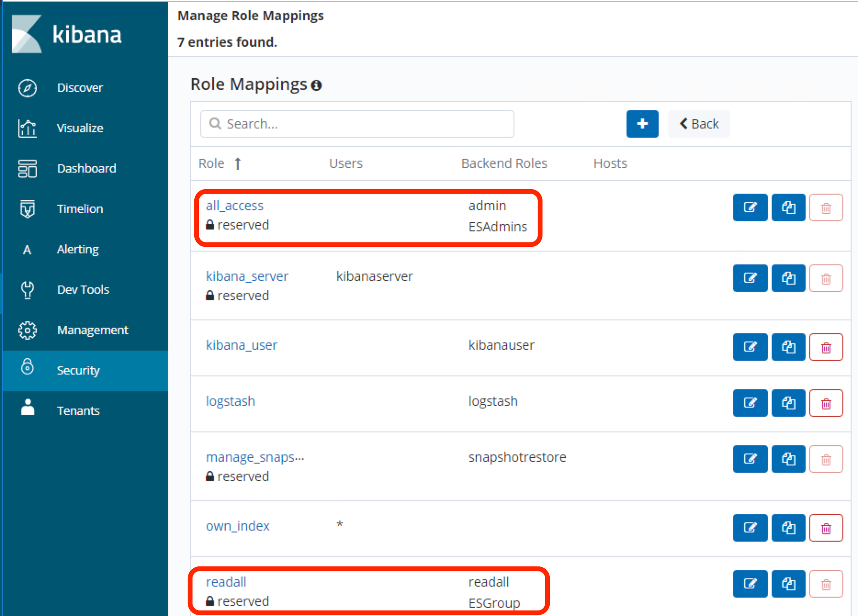Toggle sort order on the Role column arrow
This screenshot has width=858, height=616.
pyautogui.click(x=238, y=163)
